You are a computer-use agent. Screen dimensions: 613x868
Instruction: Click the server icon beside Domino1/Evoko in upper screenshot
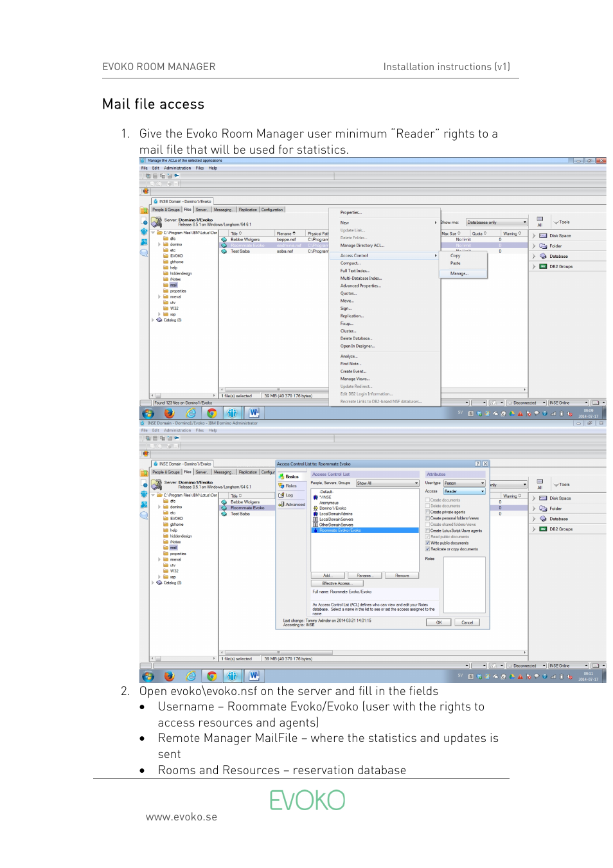pos(156,222)
